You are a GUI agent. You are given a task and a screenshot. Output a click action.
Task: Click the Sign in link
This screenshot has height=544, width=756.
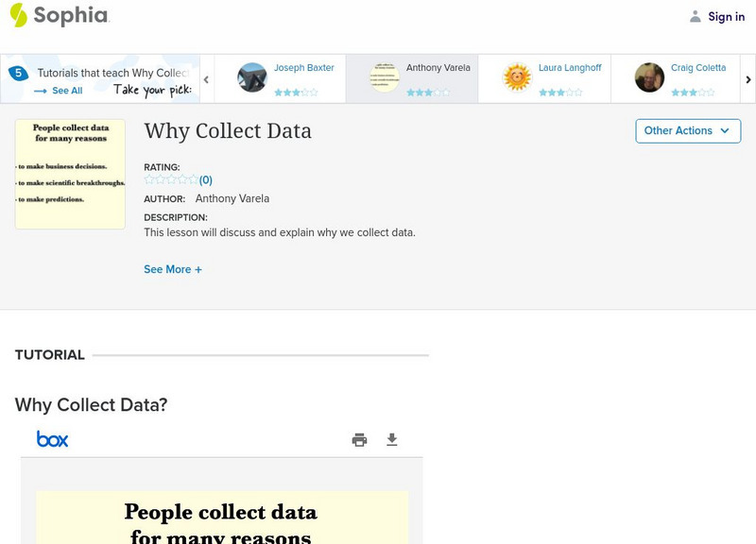click(x=726, y=16)
